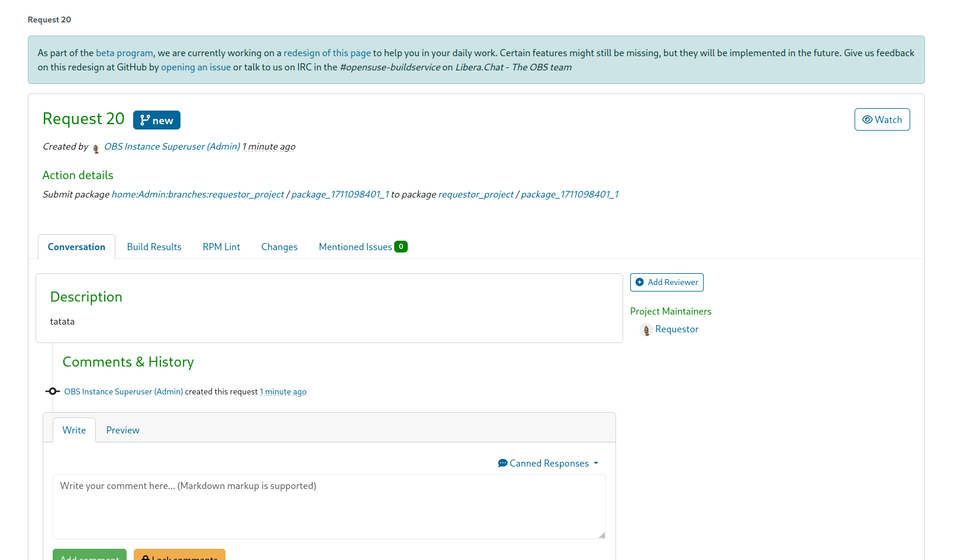Open the 'redesign of this page' link
The image size is (954, 560).
327,53
